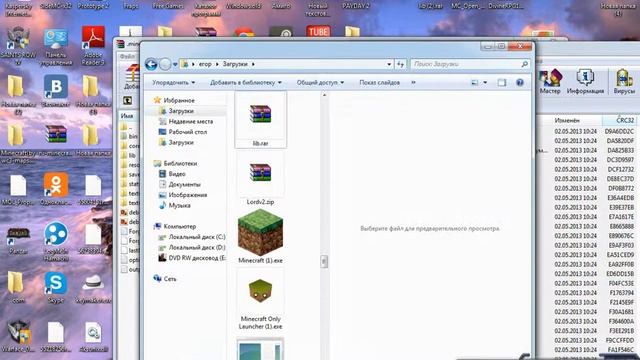
Task: Click the magnifier icon in search box
Action: 524,64
